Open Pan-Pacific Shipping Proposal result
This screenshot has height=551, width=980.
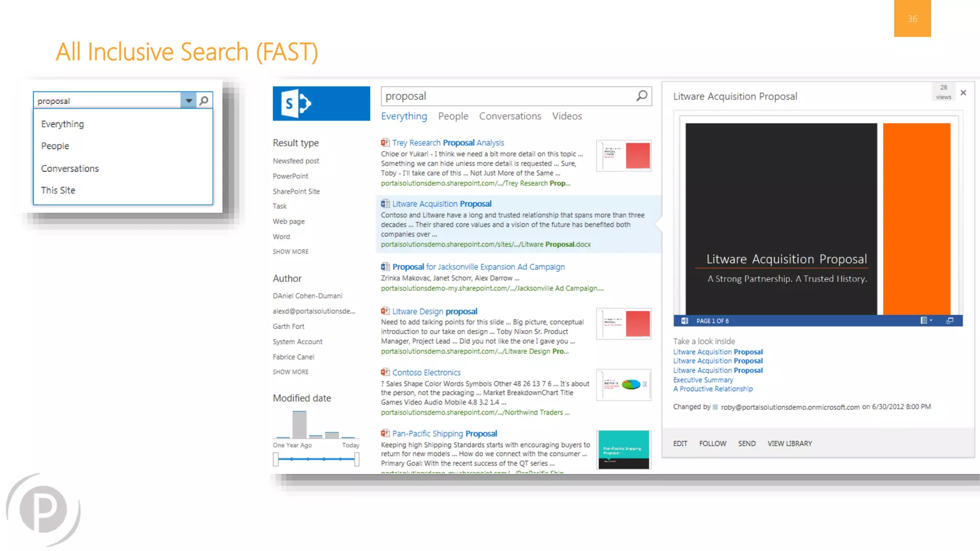pos(445,434)
